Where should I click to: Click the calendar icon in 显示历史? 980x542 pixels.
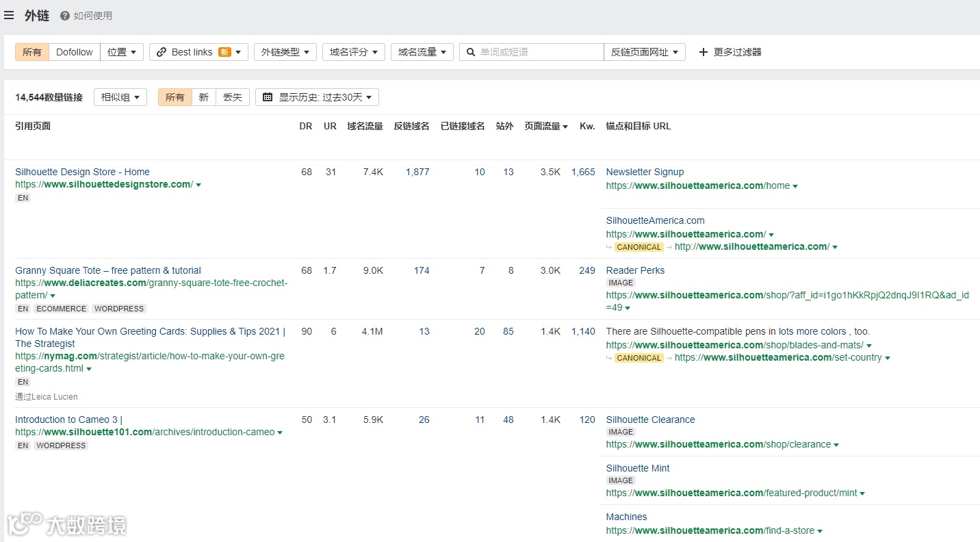[x=268, y=97]
